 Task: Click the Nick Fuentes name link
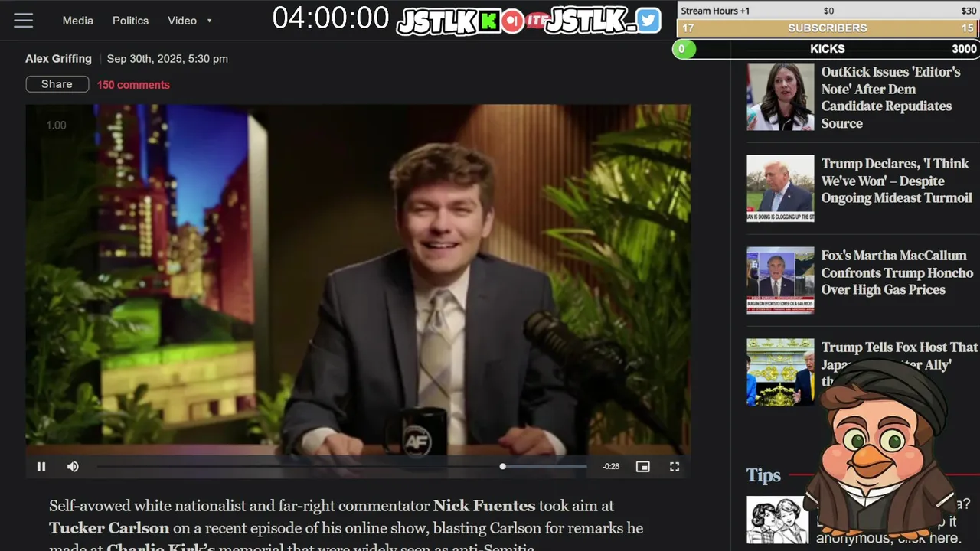point(484,506)
